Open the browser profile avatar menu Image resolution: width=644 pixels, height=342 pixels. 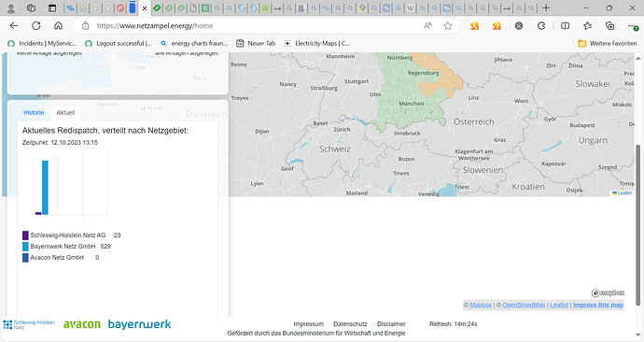(x=11, y=8)
